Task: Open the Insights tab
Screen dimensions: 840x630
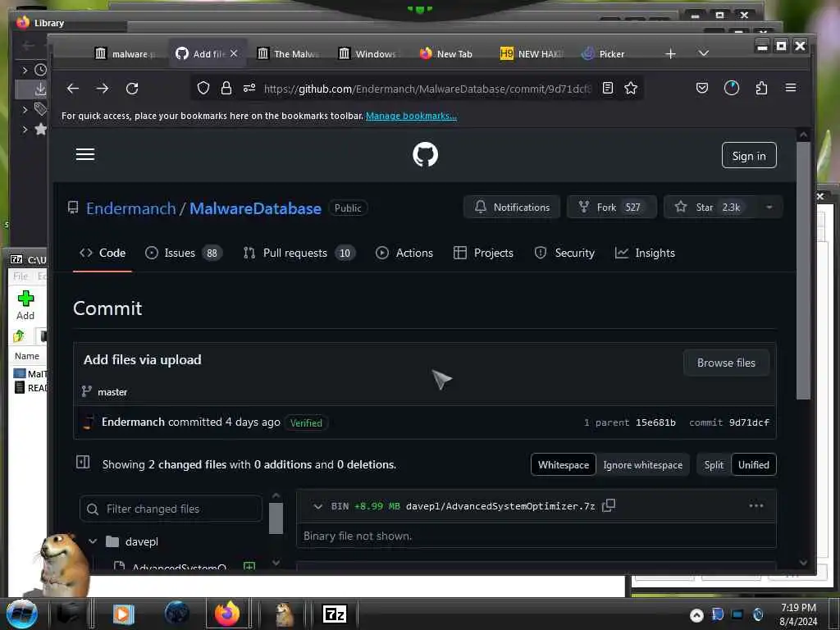Action: pyautogui.click(x=645, y=253)
